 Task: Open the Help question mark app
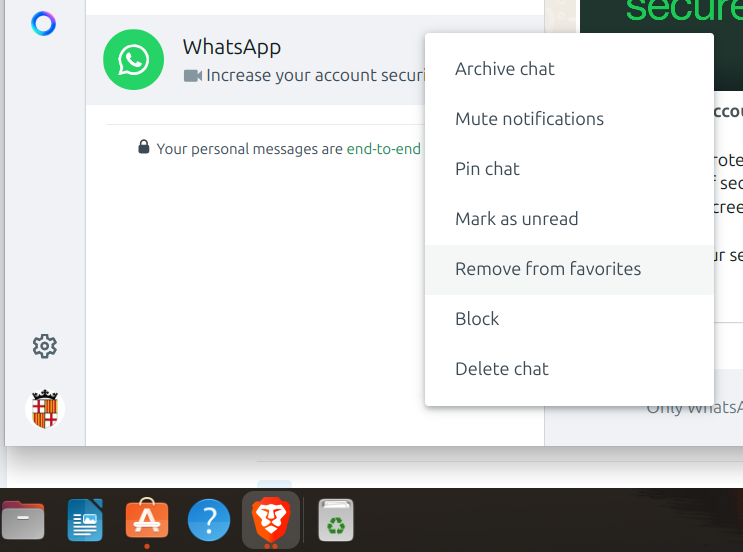(209, 520)
